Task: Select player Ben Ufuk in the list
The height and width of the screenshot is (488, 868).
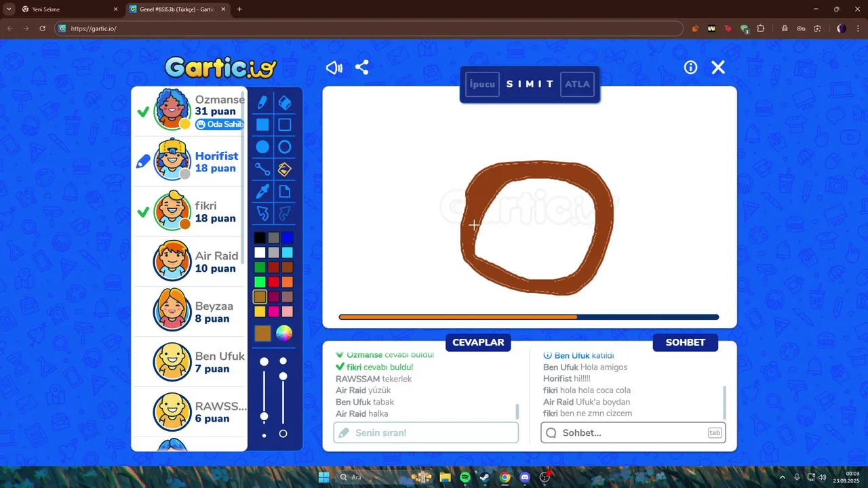Action: pos(189,362)
